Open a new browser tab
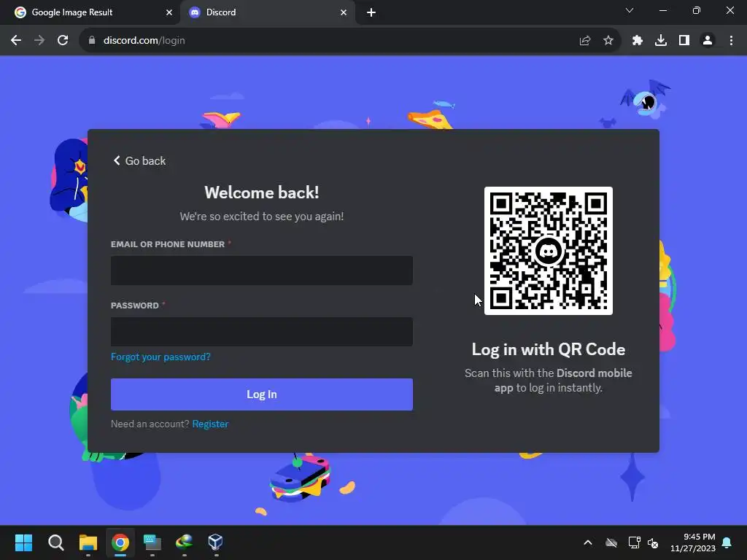This screenshot has height=560, width=747. [371, 12]
